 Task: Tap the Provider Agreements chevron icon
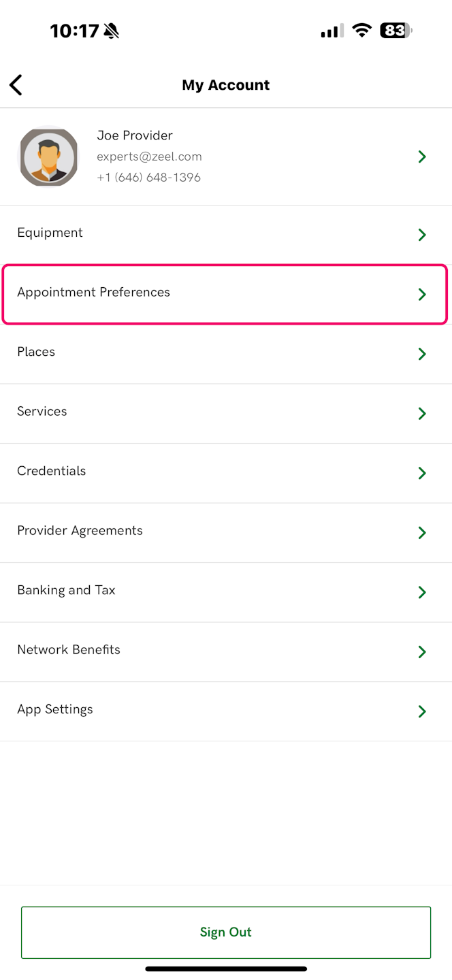(x=422, y=533)
